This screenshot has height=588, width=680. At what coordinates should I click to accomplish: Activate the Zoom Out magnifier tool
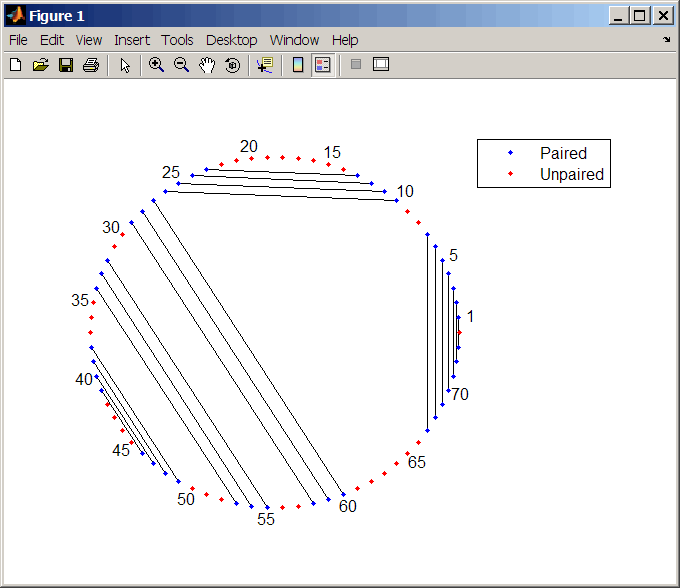click(x=181, y=65)
